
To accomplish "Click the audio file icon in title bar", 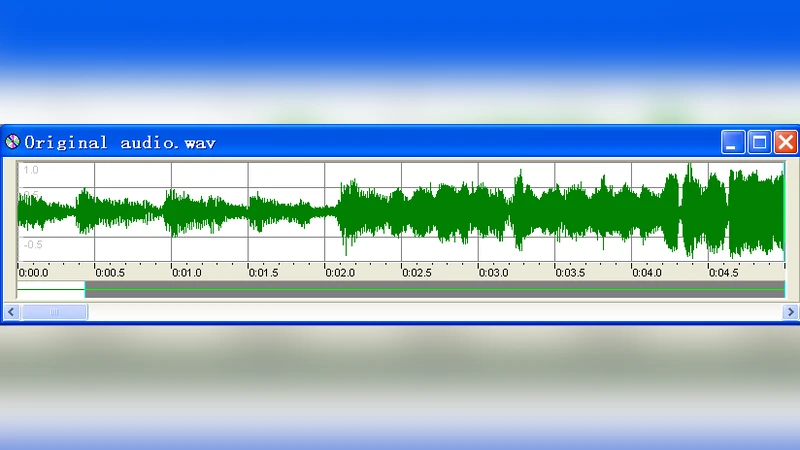I will [13, 142].
